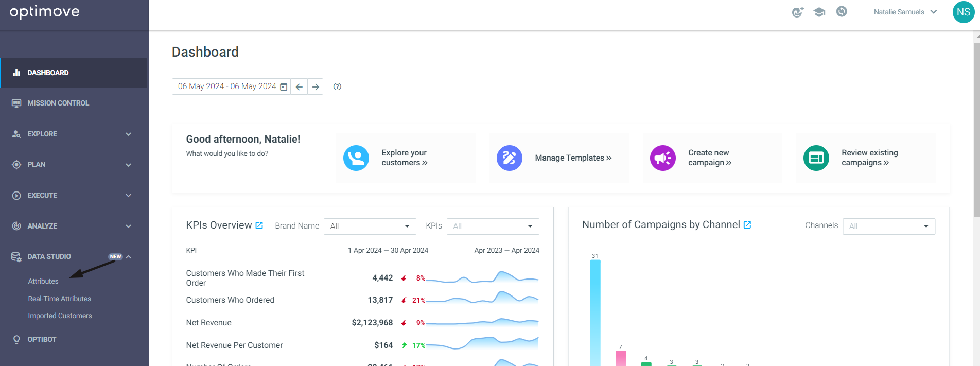
Task: Open KPIs Overview external link icon
Action: pyautogui.click(x=259, y=225)
